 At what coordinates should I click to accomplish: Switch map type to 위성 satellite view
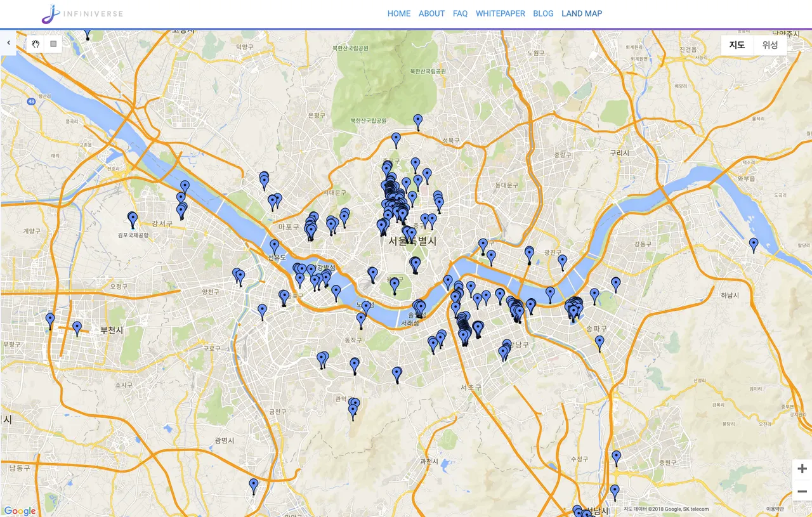coord(770,44)
